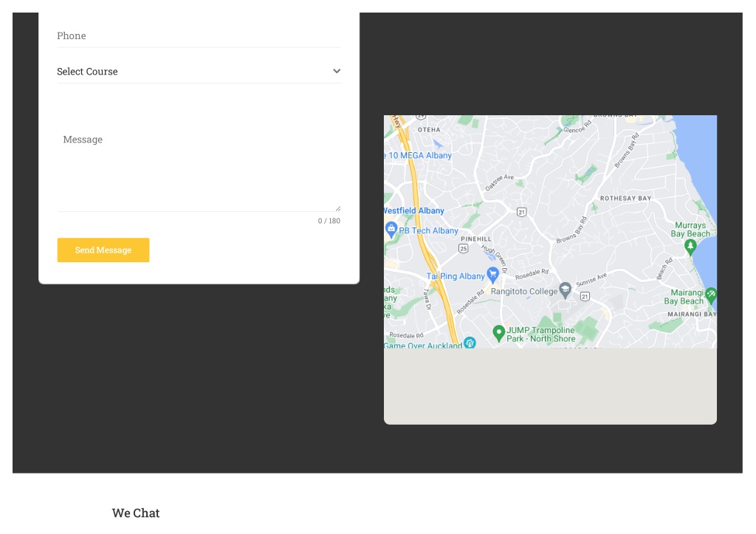Click the Phone input field
The width and height of the screenshot is (756, 534).
pos(199,35)
